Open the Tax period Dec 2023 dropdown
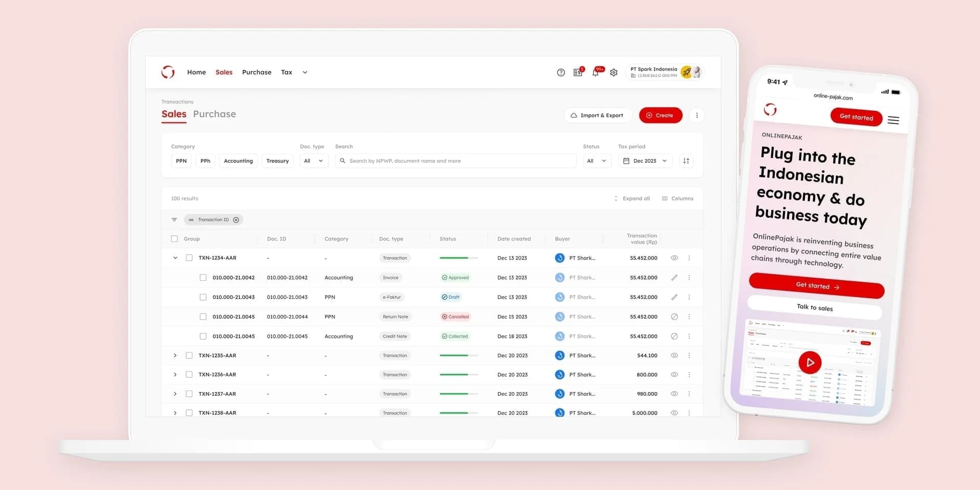980x490 pixels. (x=645, y=161)
